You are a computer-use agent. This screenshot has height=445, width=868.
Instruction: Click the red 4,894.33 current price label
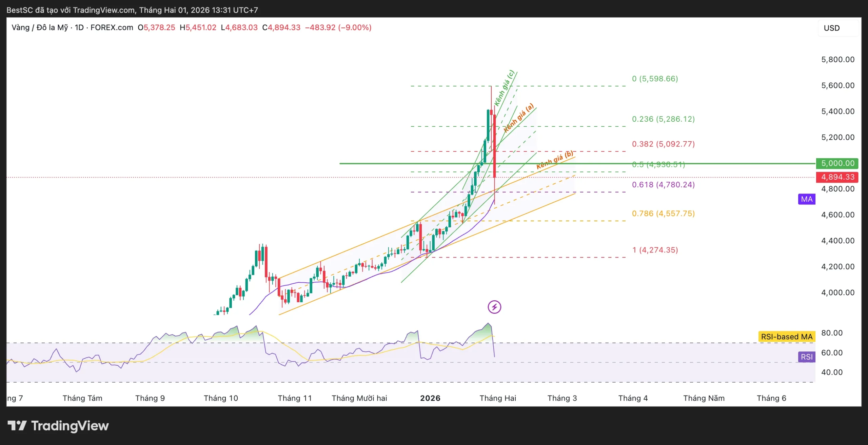837,177
